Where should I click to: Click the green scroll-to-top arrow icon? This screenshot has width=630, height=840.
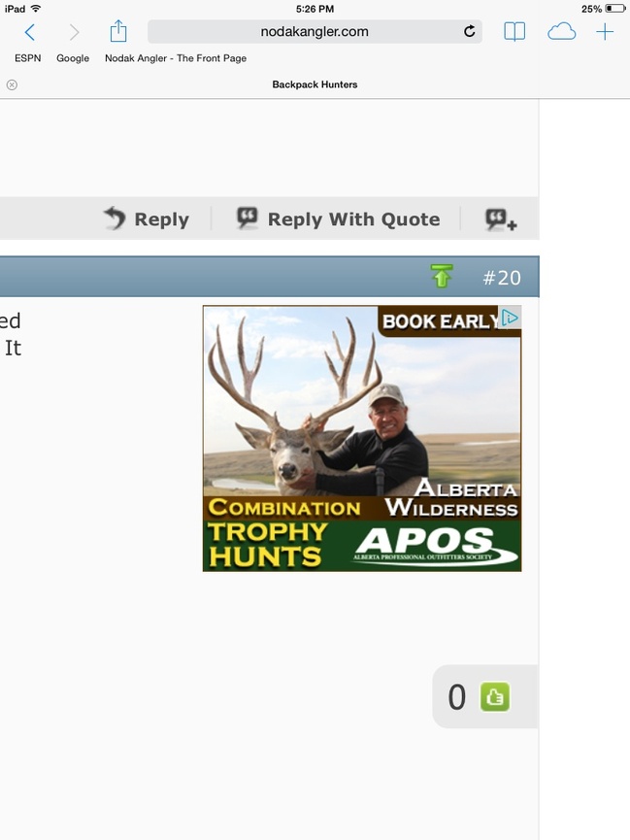[x=442, y=276]
